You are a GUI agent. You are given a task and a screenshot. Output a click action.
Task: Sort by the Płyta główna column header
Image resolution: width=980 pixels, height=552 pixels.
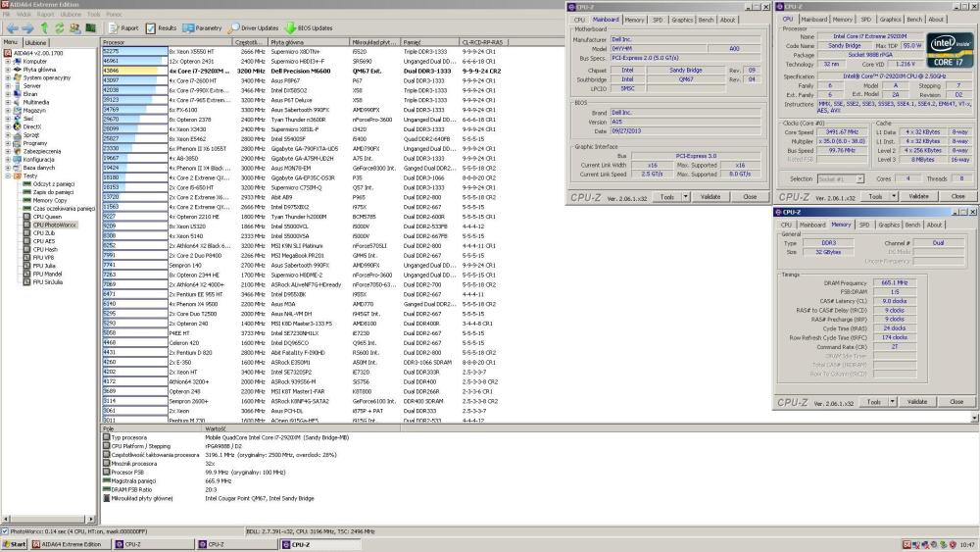(309, 42)
